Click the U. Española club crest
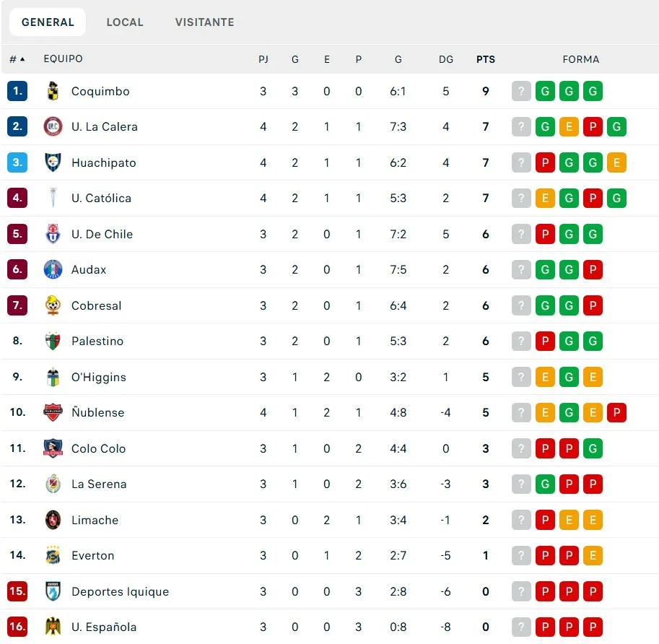Image resolution: width=659 pixels, height=644 pixels. (53, 627)
